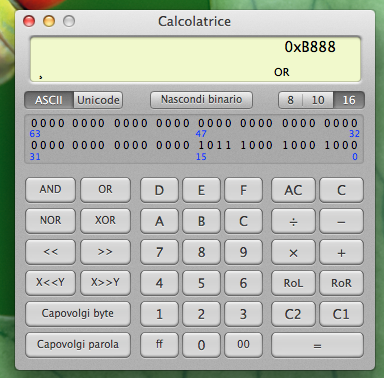This screenshot has width=384, height=378.
Task: Click the >> shift right button
Action: click(x=105, y=252)
